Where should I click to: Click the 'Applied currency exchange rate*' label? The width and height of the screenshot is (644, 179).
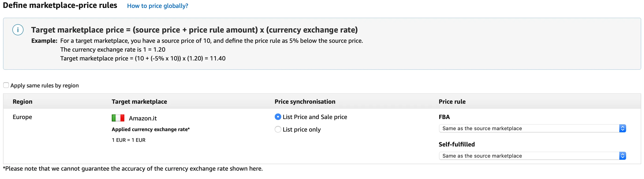pyautogui.click(x=150, y=129)
